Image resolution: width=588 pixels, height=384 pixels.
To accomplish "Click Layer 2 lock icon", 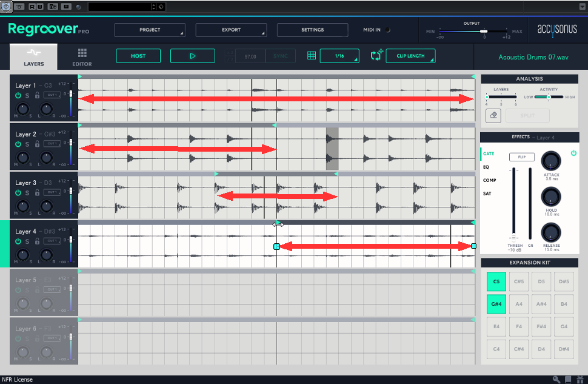I will coord(37,144).
